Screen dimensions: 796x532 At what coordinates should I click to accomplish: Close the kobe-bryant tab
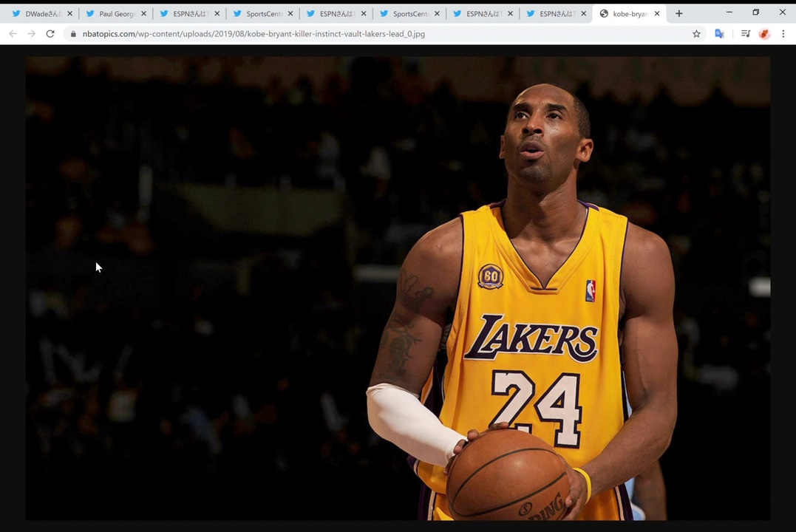(x=657, y=14)
